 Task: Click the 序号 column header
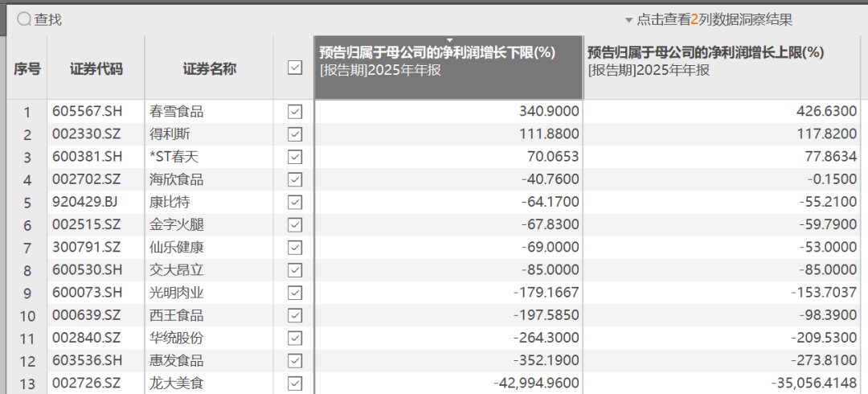coord(27,69)
